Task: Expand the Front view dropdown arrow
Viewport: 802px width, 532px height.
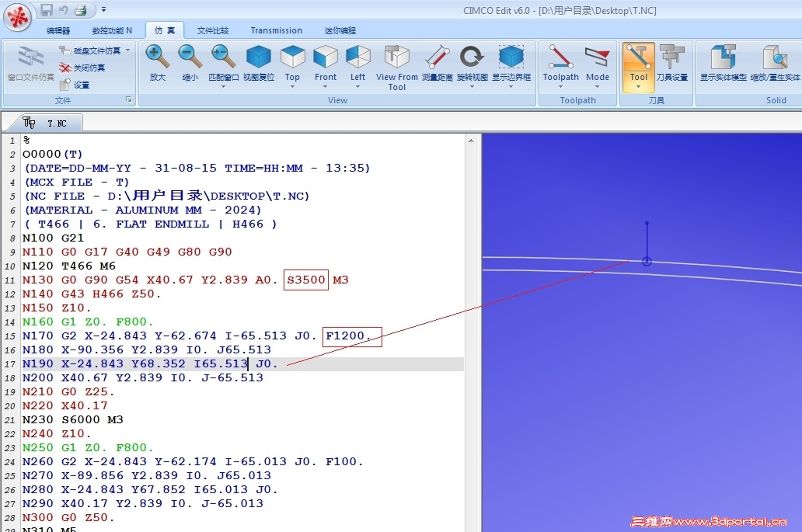Action: click(x=326, y=87)
